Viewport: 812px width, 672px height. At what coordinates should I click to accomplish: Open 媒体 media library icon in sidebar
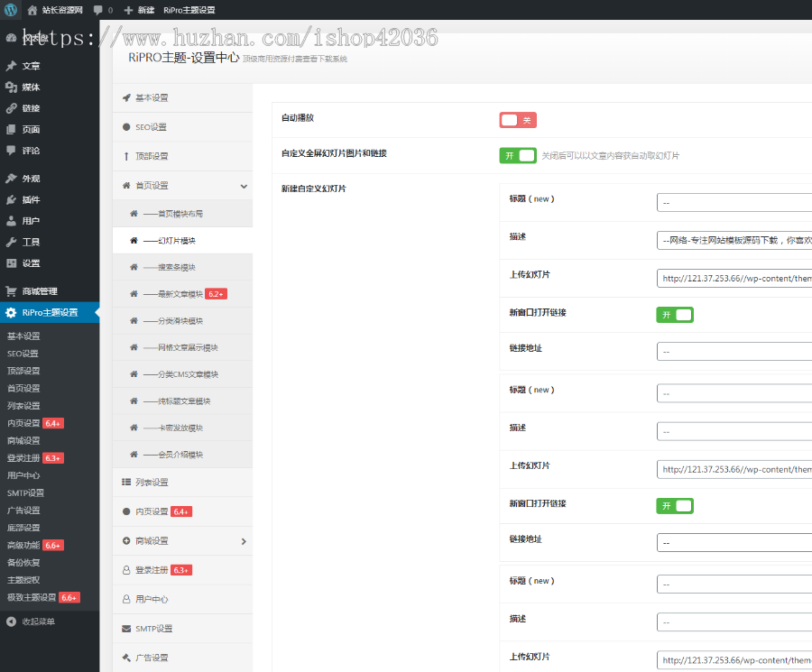11,87
